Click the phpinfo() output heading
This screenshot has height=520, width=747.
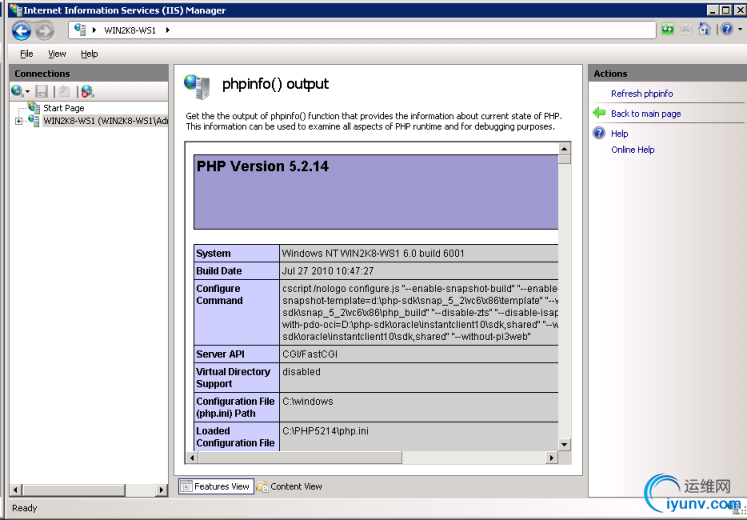(275, 84)
